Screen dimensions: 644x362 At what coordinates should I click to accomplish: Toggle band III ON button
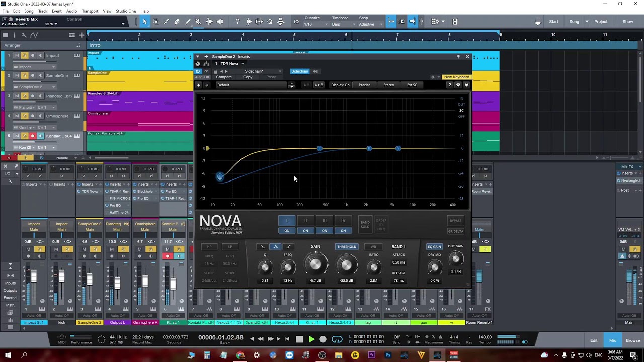point(324,231)
